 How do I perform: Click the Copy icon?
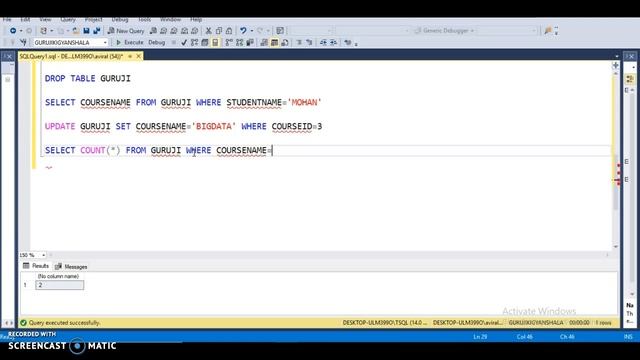(219, 31)
